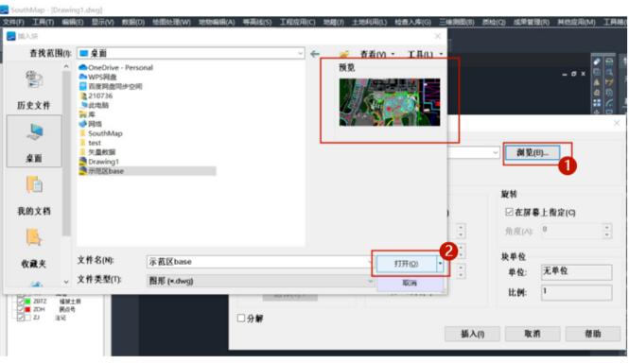Open the 文件(F) menu
Screen dimensions: 629x364
tap(13, 22)
